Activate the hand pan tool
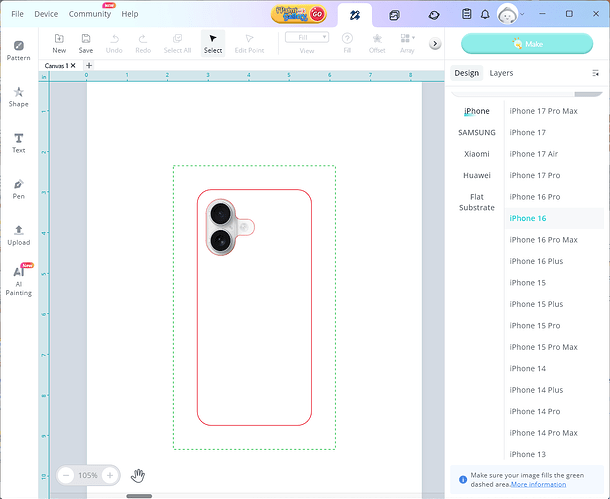This screenshot has height=499, width=610. click(139, 475)
